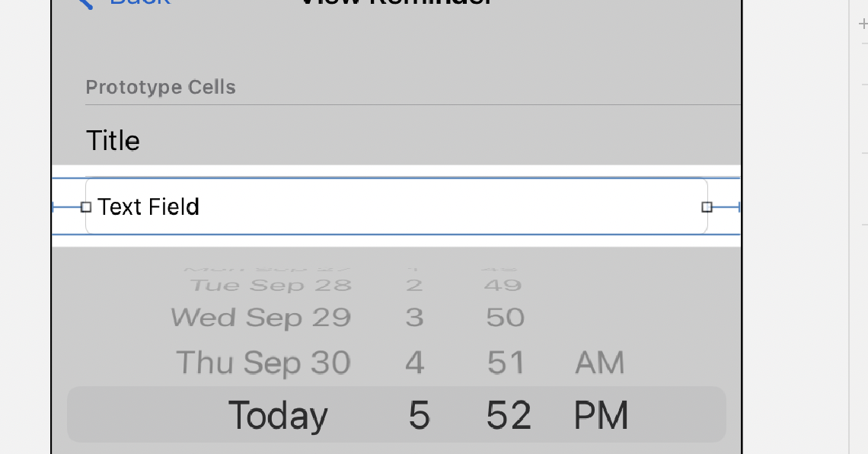The height and width of the screenshot is (454, 868).
Task: Choose "Thu Sep 30" in date wheel
Action: pyautogui.click(x=263, y=363)
